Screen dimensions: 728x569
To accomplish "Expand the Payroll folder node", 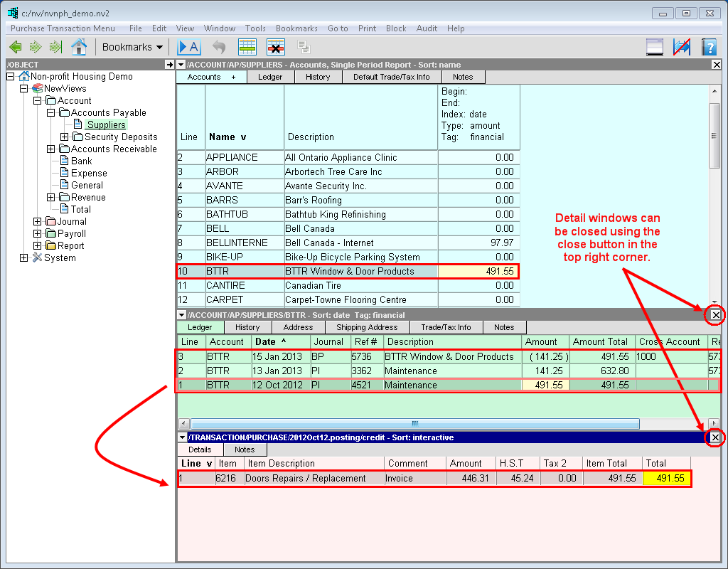I will coord(38,234).
